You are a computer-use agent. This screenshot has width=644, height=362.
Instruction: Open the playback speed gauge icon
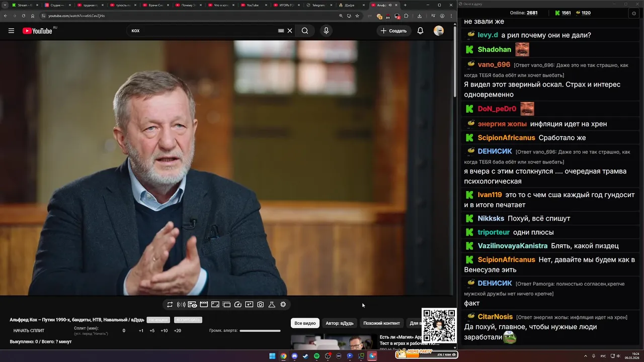tap(238, 305)
